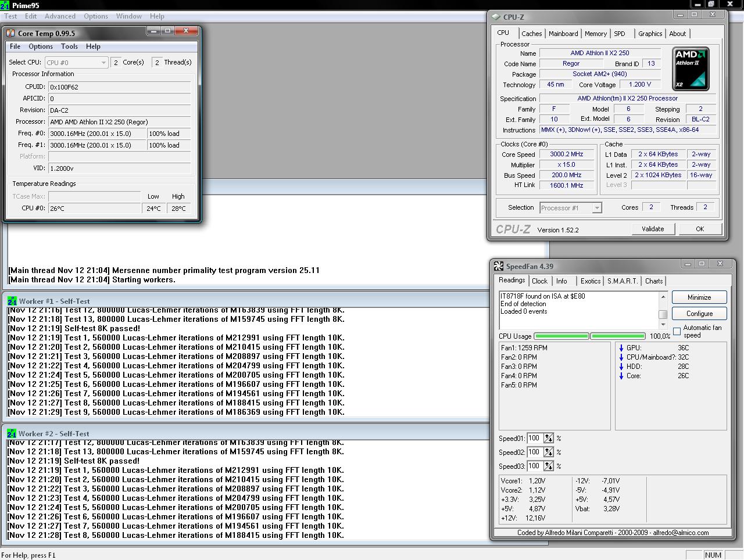Screen dimensions: 744x560
Task: Click the Core Speed value 3000.2 MHz
Action: (x=567, y=155)
